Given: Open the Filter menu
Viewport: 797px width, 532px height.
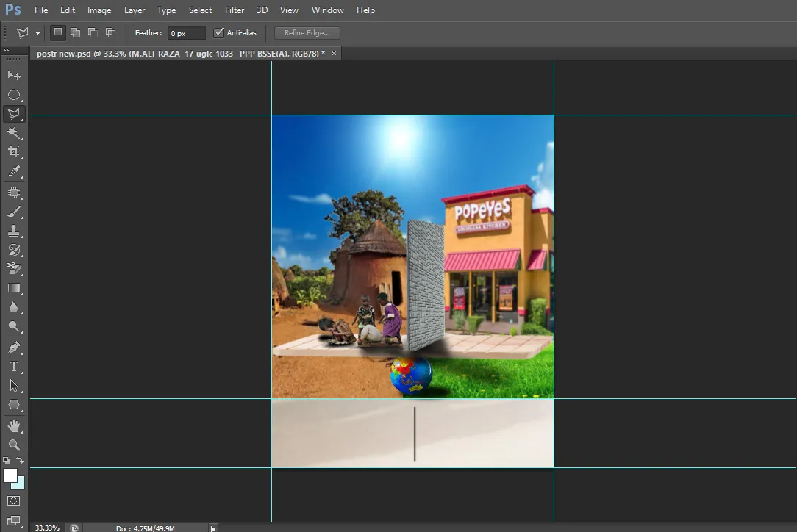Looking at the screenshot, I should pos(235,10).
